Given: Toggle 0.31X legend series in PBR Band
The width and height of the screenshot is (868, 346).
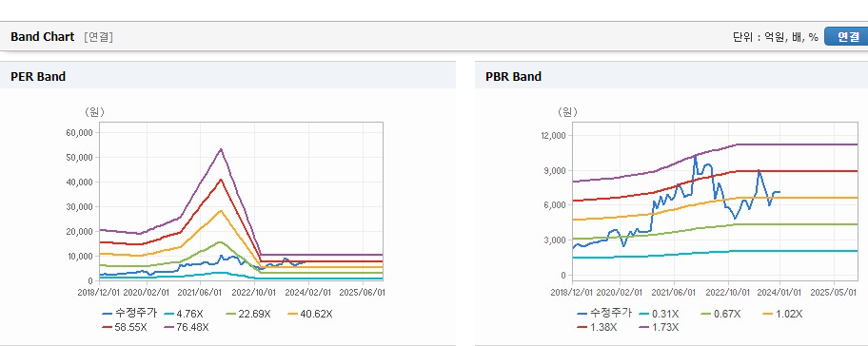Looking at the screenshot, I should tap(659, 314).
